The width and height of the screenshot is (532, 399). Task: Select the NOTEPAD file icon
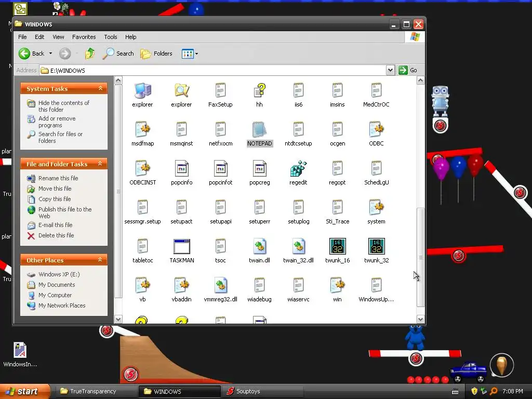click(x=260, y=129)
